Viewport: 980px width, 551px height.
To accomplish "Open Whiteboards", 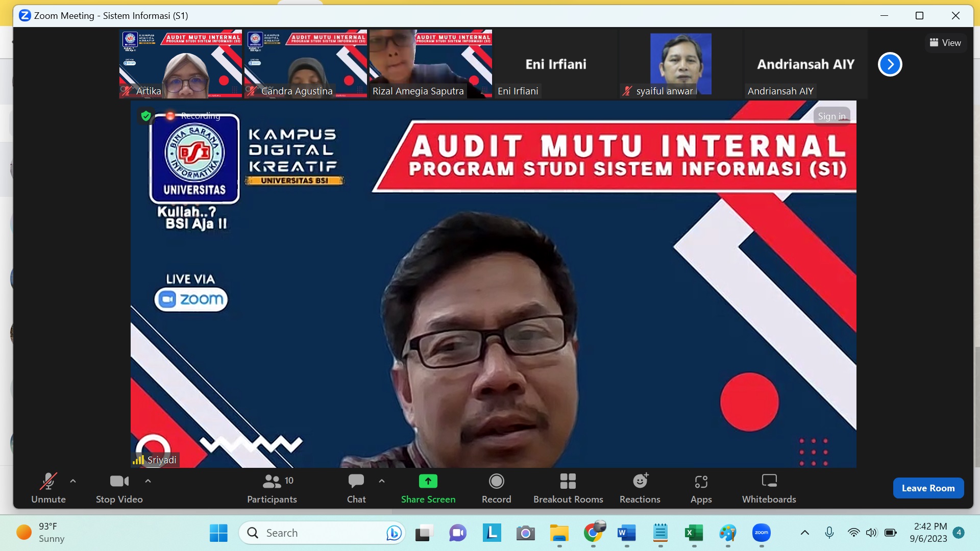I will 769,488.
